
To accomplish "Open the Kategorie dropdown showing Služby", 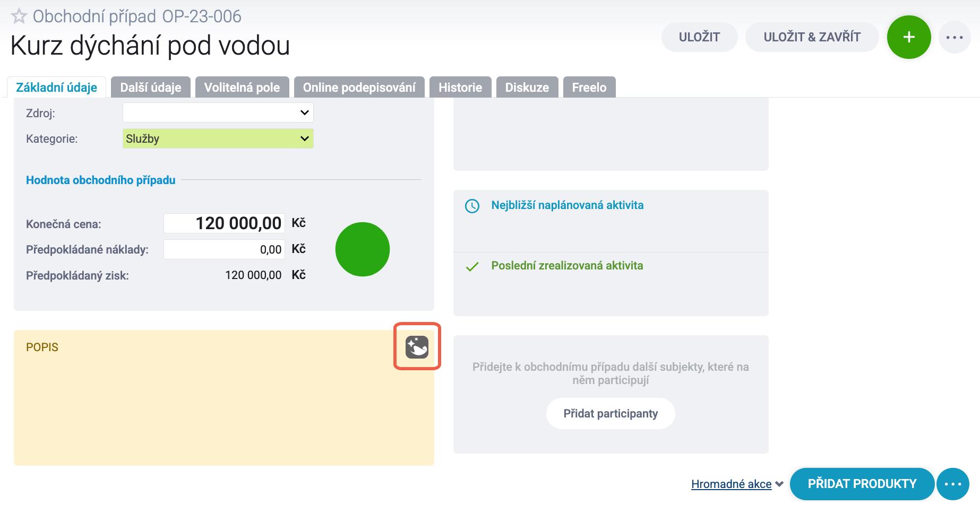I will (218, 138).
